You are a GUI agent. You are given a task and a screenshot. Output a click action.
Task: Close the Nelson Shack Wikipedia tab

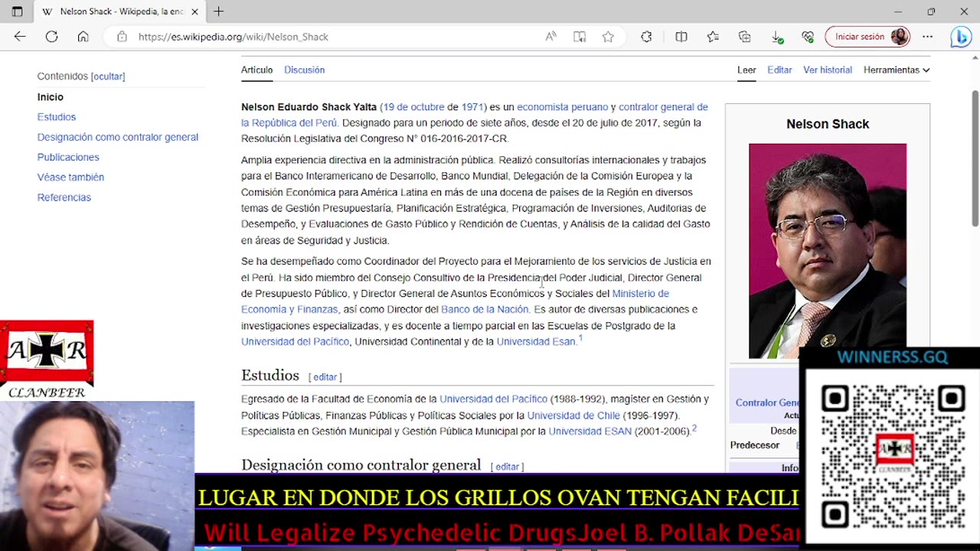pos(194,11)
